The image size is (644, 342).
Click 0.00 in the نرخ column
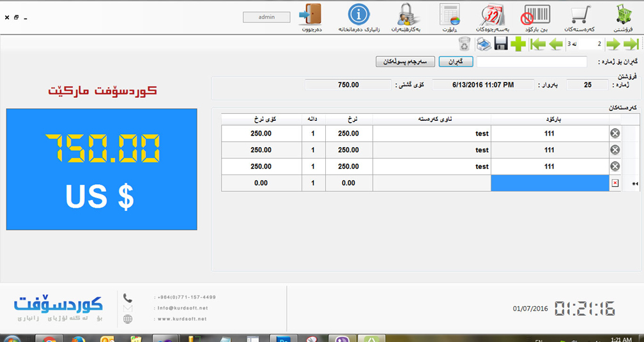(349, 183)
